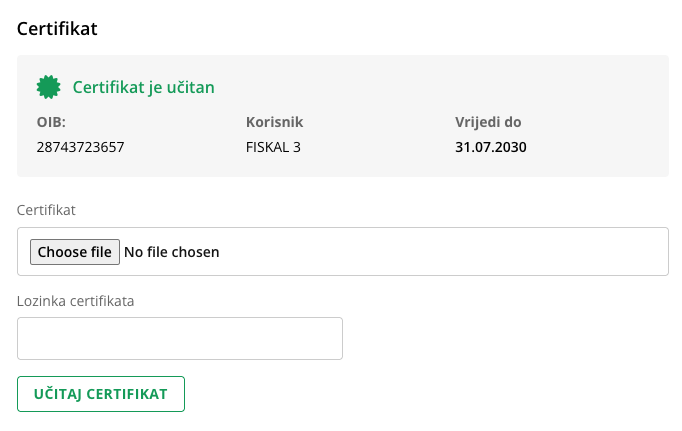The width and height of the screenshot is (682, 431).
Task: Click the Certifikat label above file chooser
Action: (46, 210)
